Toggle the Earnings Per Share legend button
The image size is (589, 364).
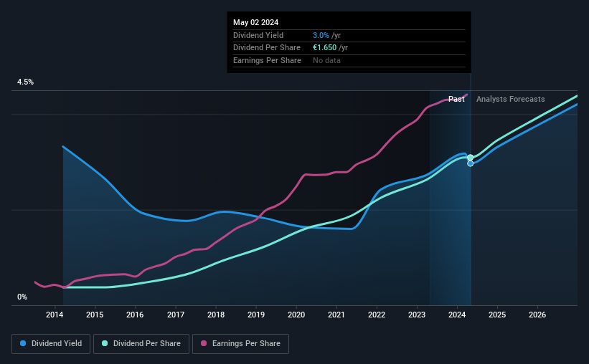tap(240, 344)
